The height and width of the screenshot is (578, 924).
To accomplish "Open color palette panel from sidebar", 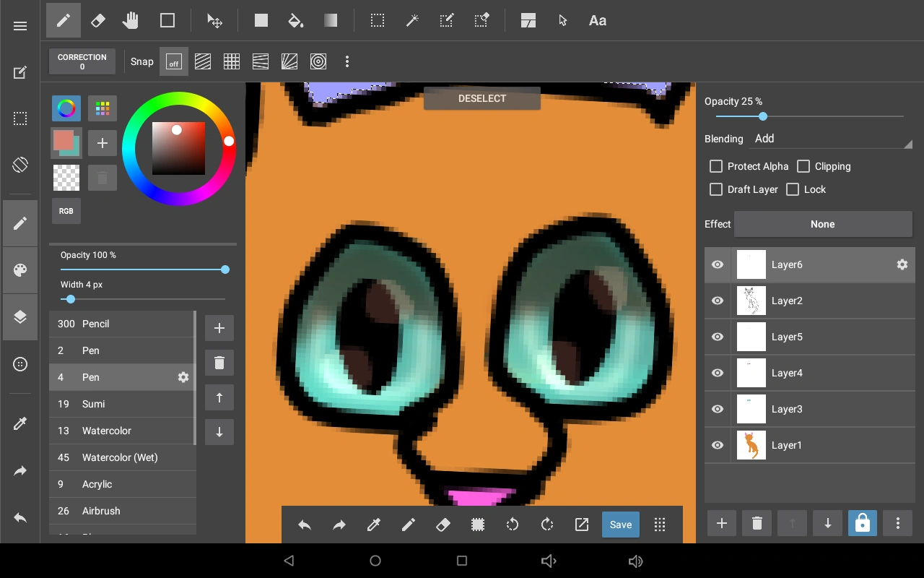I will pos(20,270).
